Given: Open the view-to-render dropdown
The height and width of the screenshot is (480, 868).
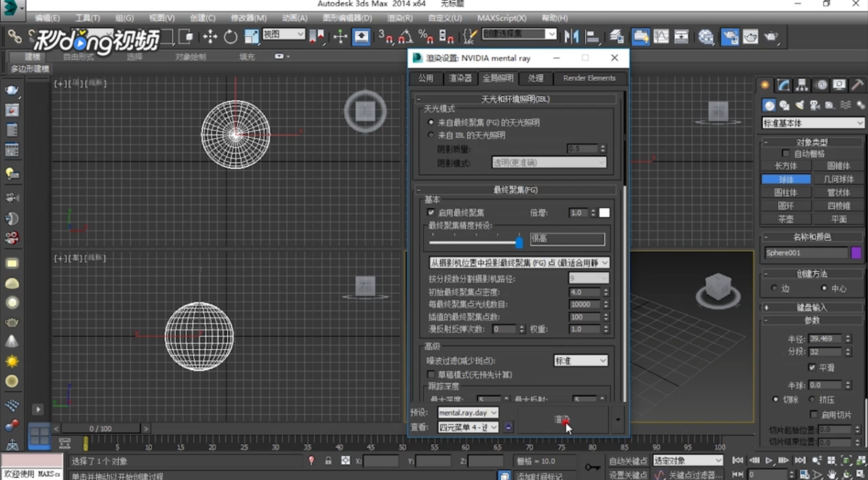Looking at the screenshot, I should 468,427.
